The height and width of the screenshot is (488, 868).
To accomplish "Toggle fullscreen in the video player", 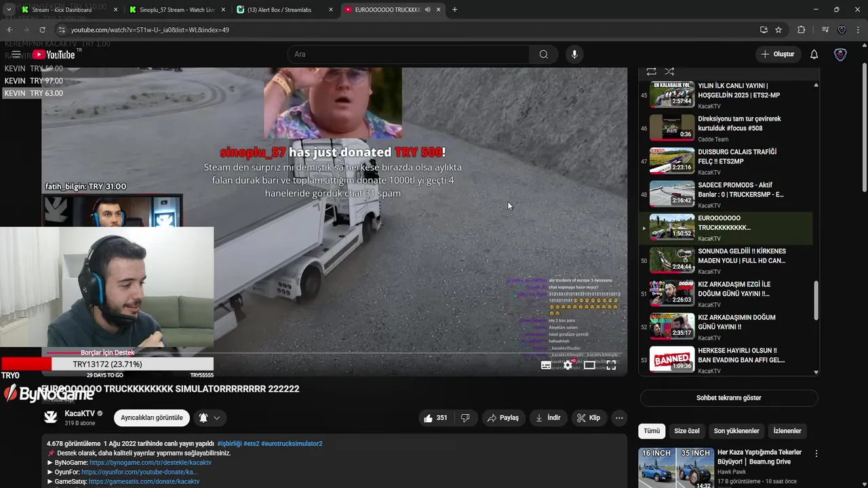I will click(x=611, y=365).
